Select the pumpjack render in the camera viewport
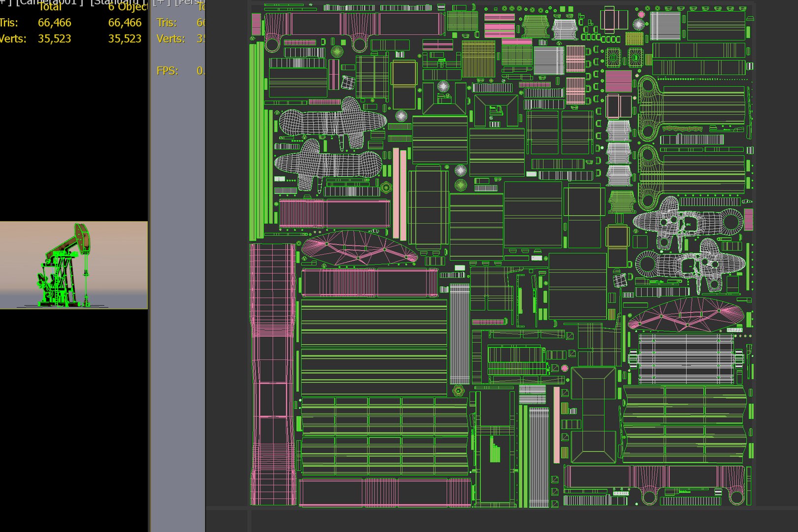This screenshot has width=798, height=532. pos(64,266)
